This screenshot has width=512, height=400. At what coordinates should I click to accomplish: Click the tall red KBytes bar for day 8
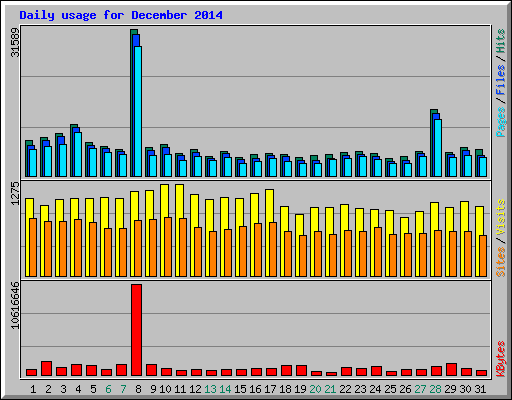pyautogui.click(x=136, y=330)
